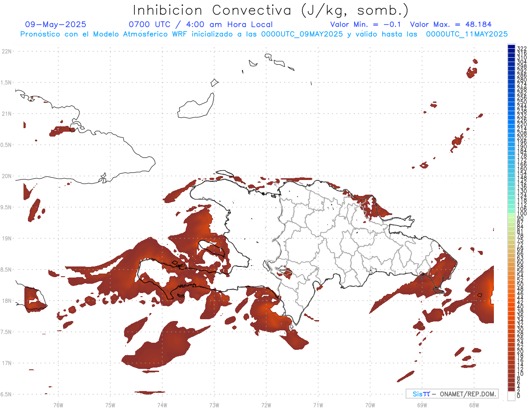Viewport: 532px width, 411px height.
Task: Click the '72W' longitude label
Action: coord(266,405)
